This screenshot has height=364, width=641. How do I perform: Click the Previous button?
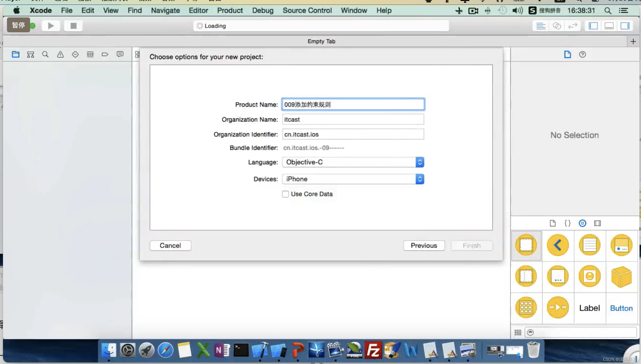tap(423, 245)
